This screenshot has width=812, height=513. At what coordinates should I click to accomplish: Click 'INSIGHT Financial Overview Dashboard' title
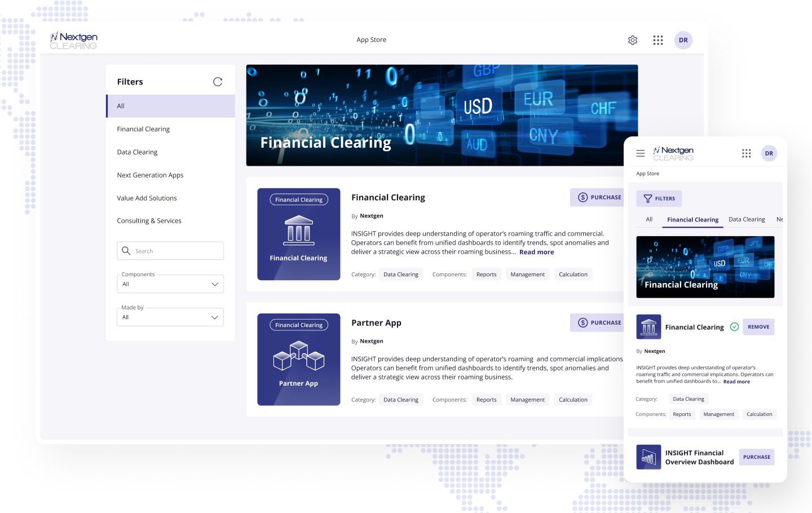pyautogui.click(x=699, y=457)
